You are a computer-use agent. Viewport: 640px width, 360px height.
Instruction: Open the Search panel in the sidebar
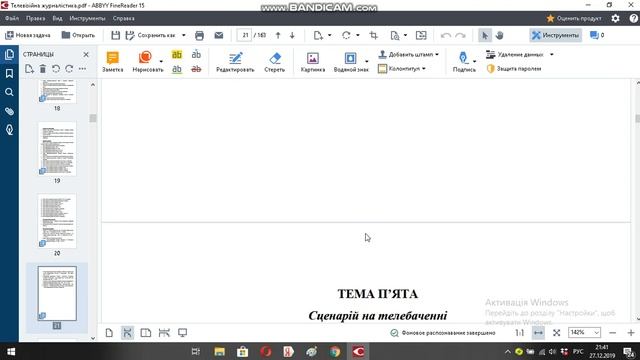point(9,92)
